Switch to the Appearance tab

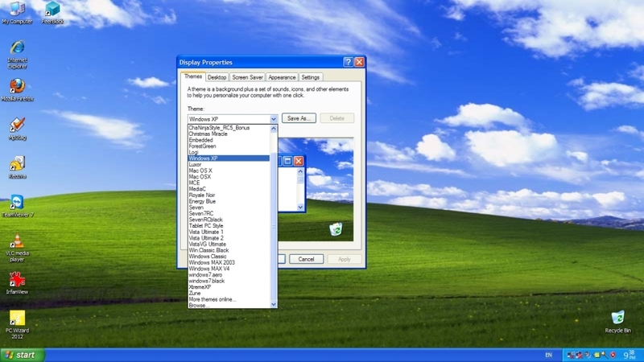click(x=282, y=77)
